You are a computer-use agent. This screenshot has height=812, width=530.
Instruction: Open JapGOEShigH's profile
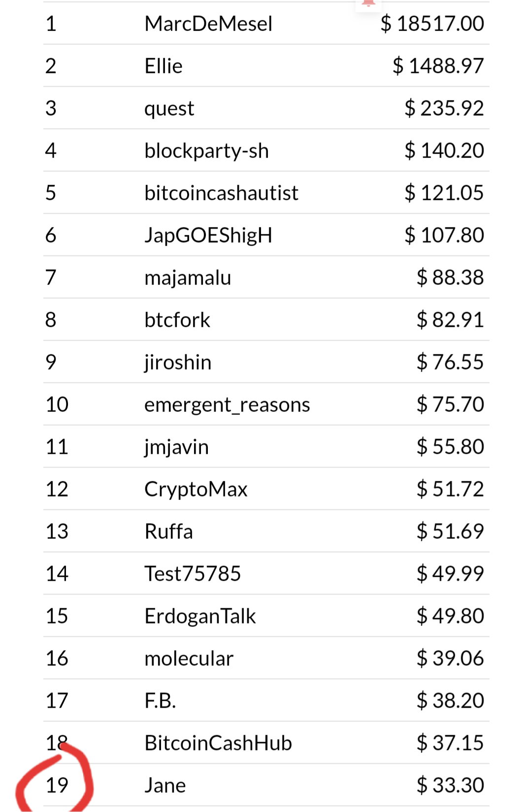[208, 236]
